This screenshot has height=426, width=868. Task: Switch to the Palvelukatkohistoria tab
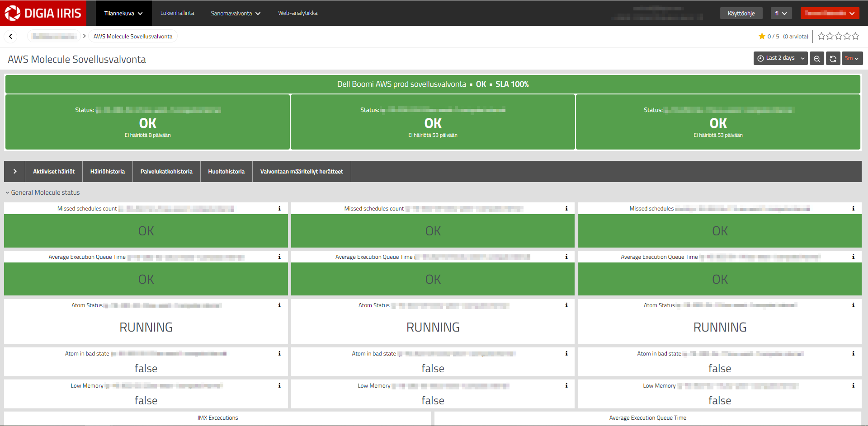click(x=166, y=171)
